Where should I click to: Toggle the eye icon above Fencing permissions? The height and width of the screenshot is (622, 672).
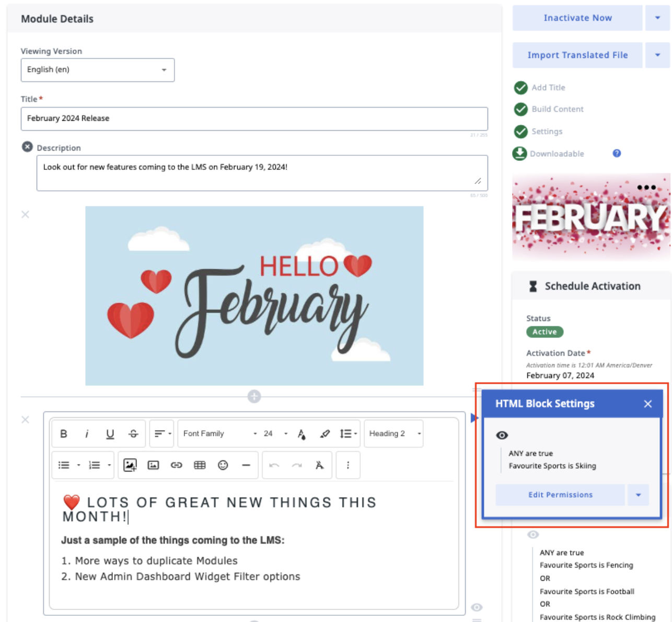pos(533,535)
